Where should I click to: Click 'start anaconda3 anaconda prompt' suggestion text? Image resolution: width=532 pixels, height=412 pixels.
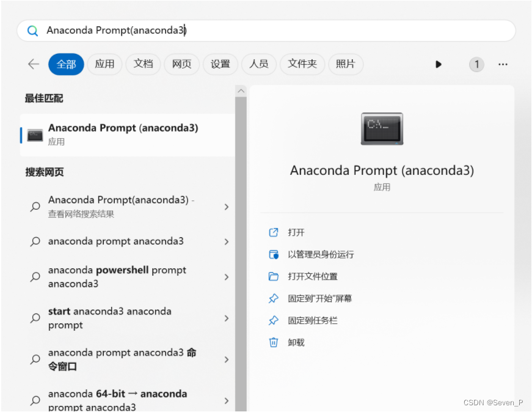110,318
